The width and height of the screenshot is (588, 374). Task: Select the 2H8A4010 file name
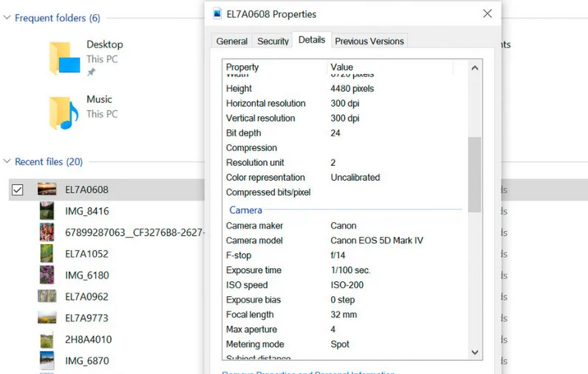pyautogui.click(x=89, y=339)
